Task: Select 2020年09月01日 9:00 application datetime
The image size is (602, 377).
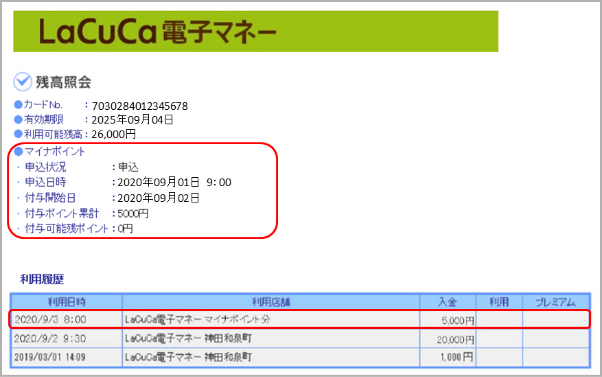Action: click(x=175, y=182)
